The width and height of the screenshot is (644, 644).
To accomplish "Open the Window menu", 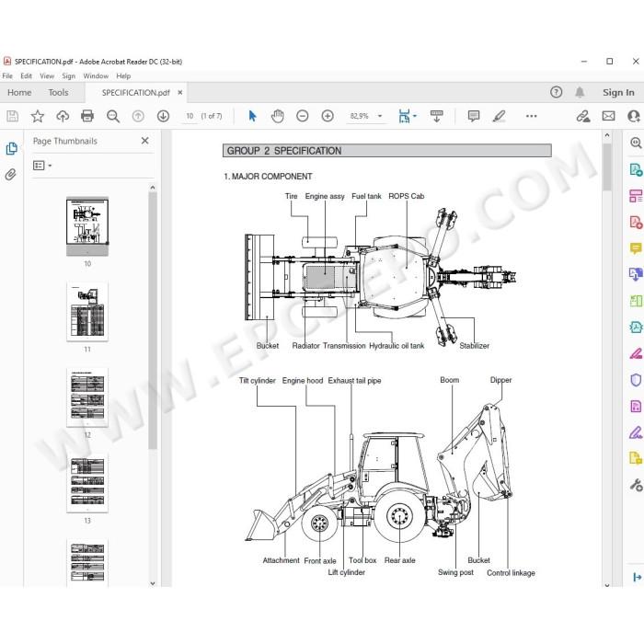I will pos(96,76).
